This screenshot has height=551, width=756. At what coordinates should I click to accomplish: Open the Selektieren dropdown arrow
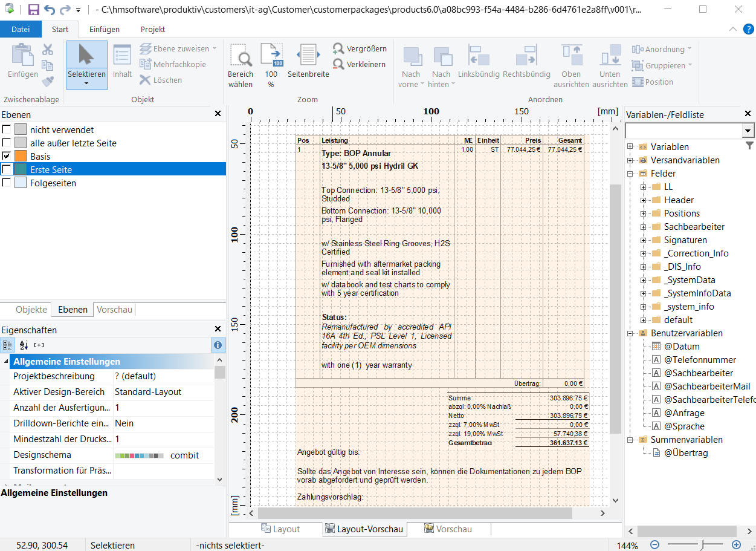tap(87, 83)
